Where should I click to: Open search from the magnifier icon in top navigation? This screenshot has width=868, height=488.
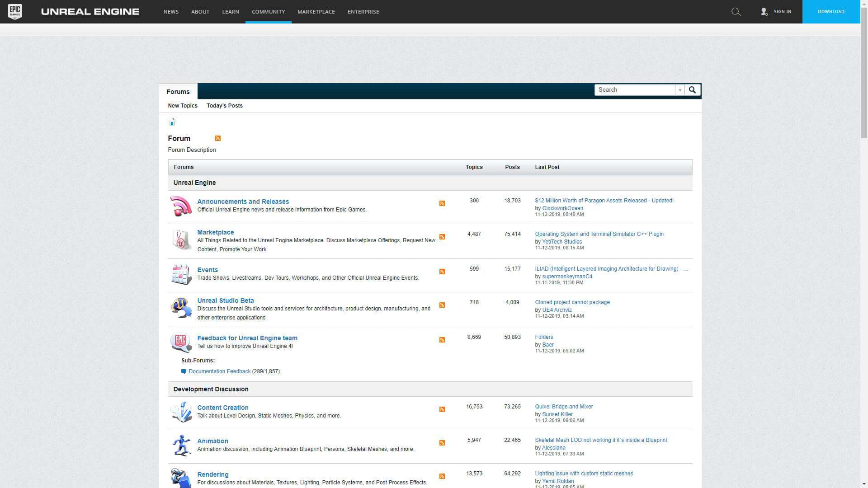coord(736,12)
